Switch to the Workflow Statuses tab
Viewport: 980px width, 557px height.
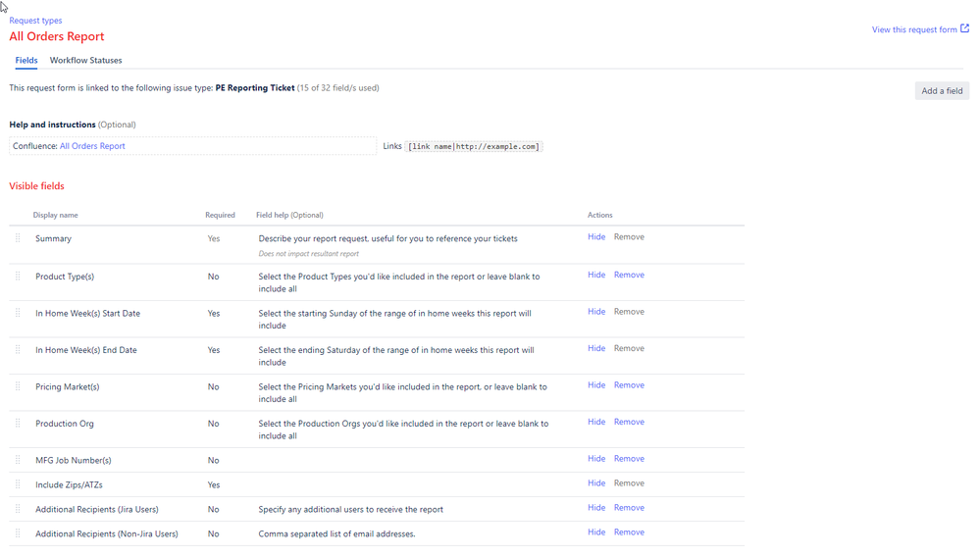(x=85, y=61)
